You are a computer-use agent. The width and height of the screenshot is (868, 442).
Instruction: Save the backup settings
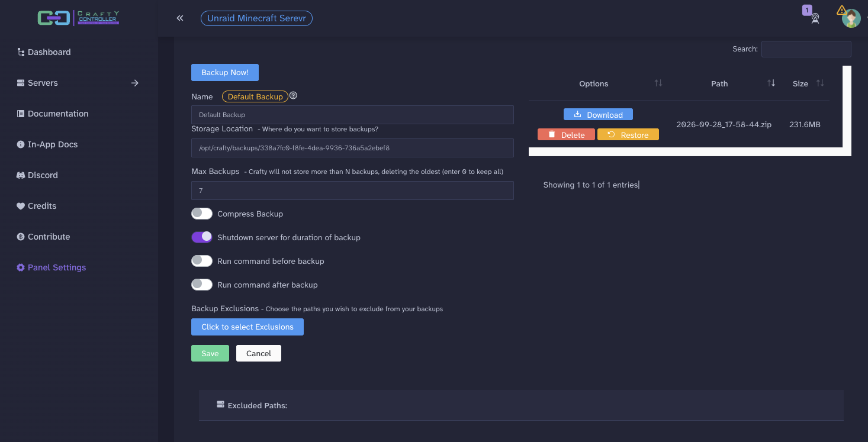(x=210, y=353)
